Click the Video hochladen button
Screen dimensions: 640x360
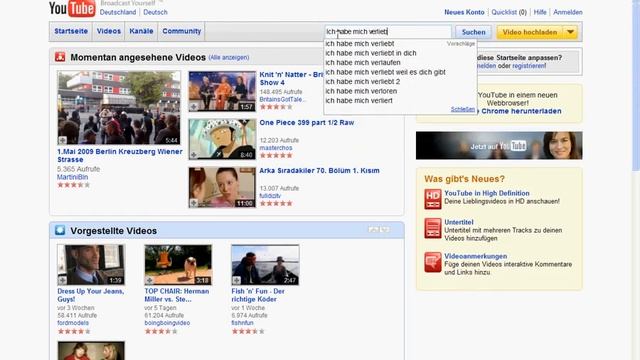point(529,32)
